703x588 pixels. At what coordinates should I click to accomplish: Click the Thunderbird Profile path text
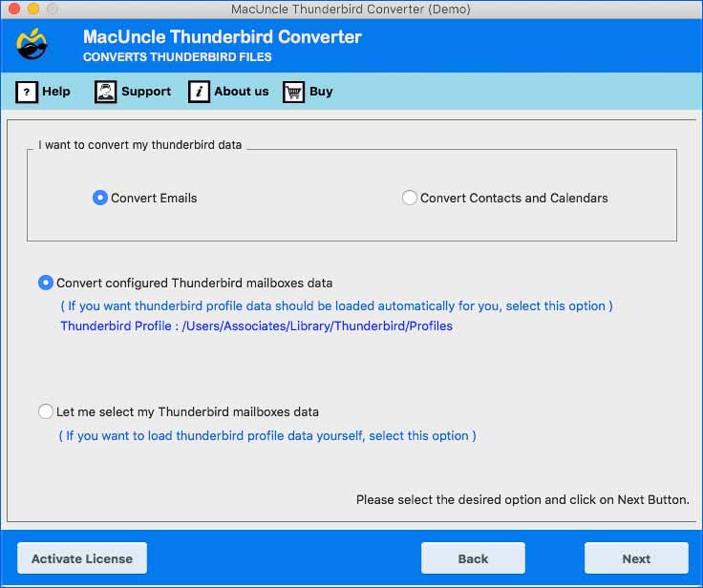point(256,325)
